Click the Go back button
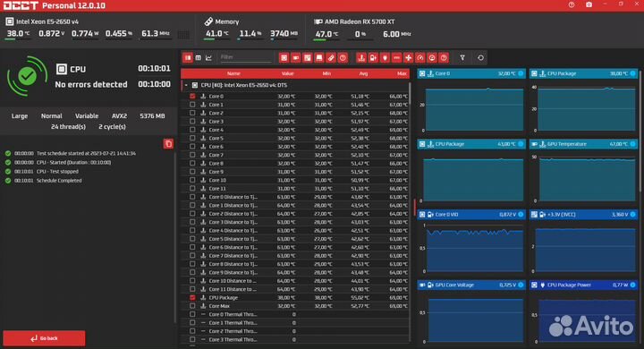The height and width of the screenshot is (349, 644). pos(44,338)
